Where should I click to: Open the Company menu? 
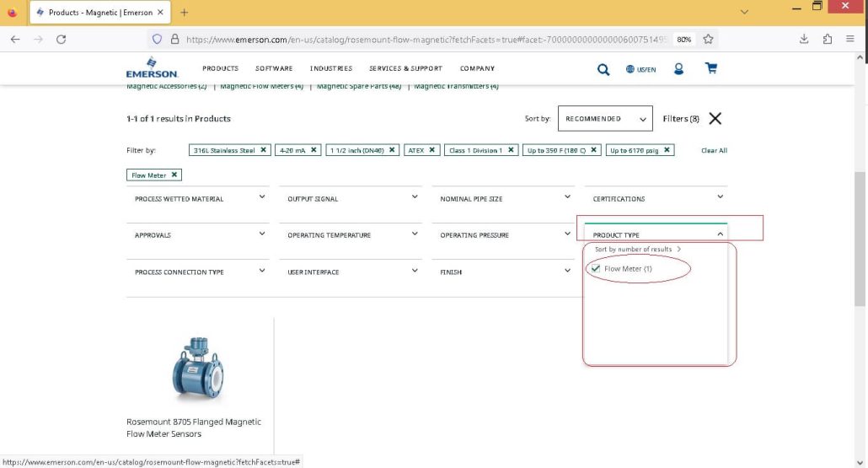pyautogui.click(x=477, y=68)
